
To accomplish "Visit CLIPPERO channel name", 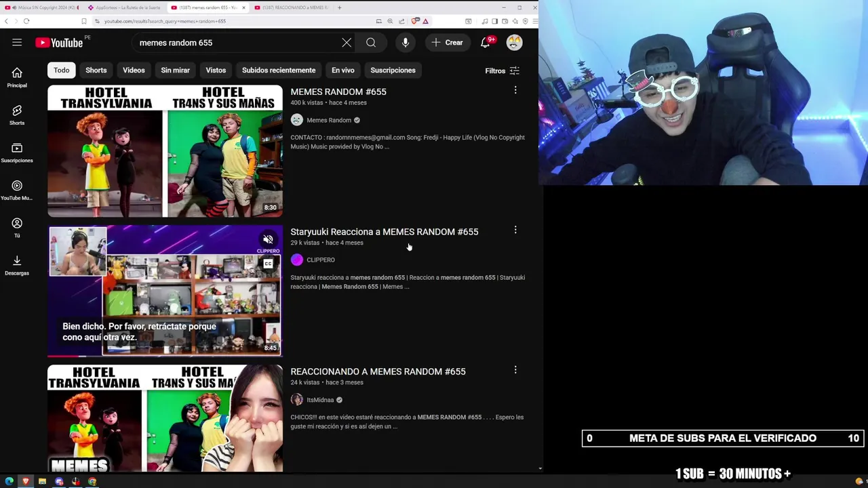I will coord(321,260).
